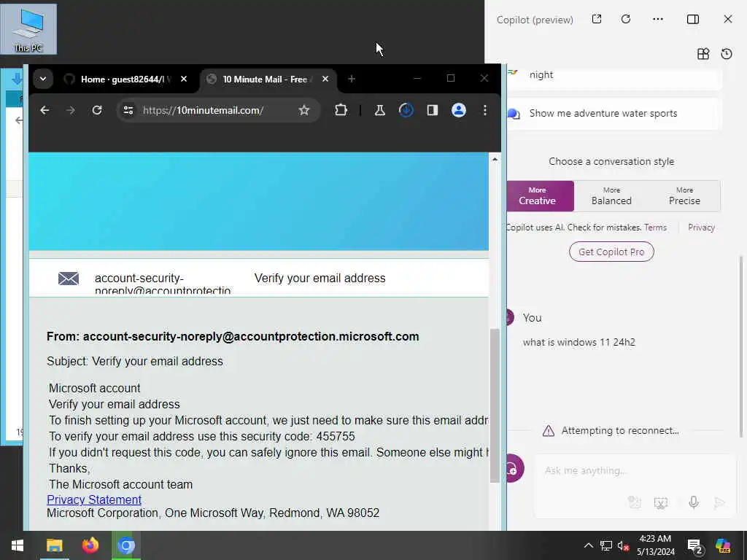Viewport: 747px width, 560px height.
Task: Open the envelope icon of received mail
Action: (x=69, y=279)
